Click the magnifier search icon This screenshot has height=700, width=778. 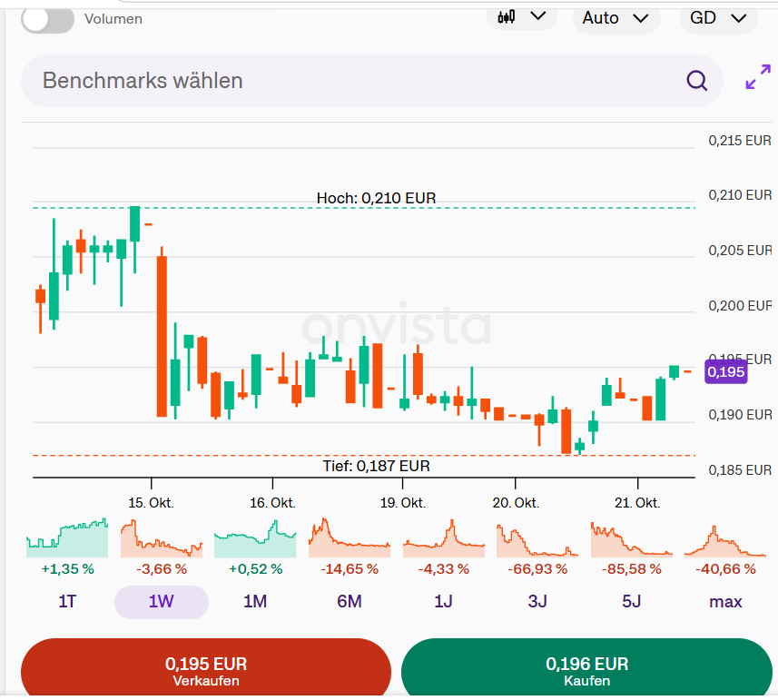point(696,81)
